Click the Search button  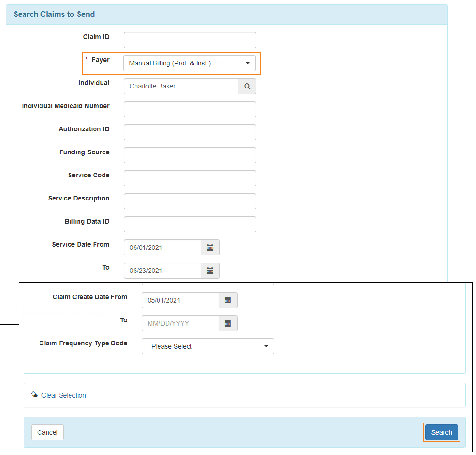point(441,432)
